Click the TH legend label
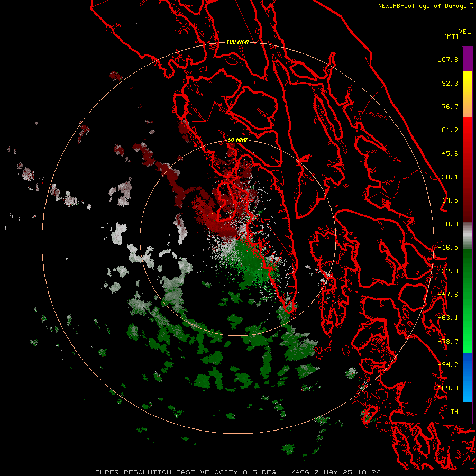Screen dimensions: 476x476 click(454, 412)
